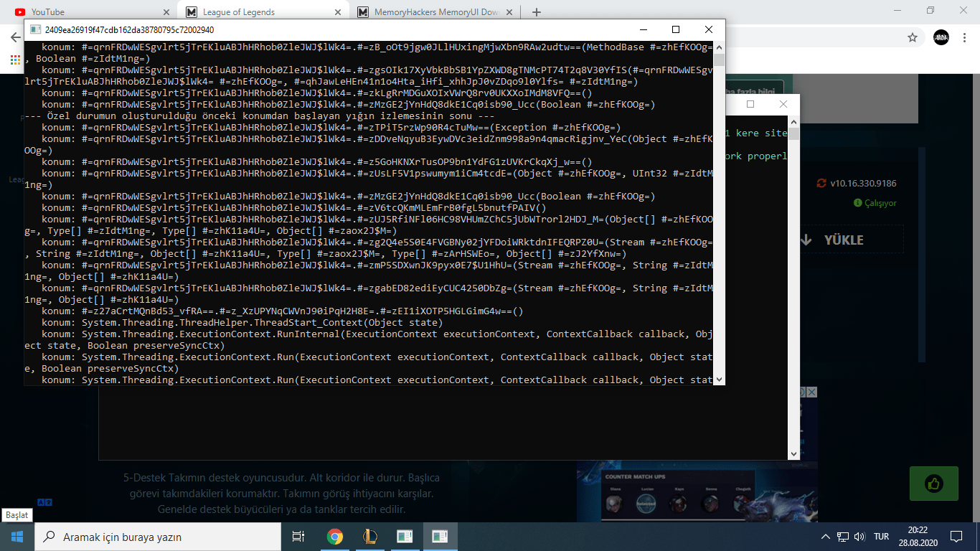This screenshot has height=551, width=980.
Task: Click the orange refresh icon beside the version
Action: click(821, 184)
